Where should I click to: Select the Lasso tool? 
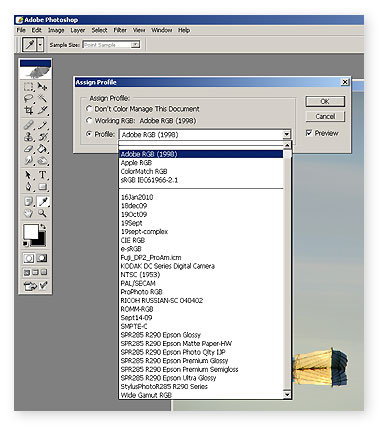[29, 98]
